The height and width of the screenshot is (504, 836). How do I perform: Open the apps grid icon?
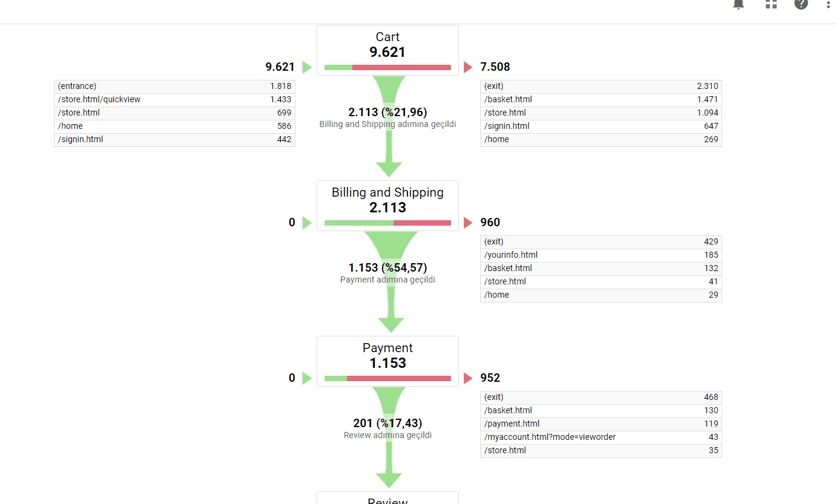click(x=771, y=4)
